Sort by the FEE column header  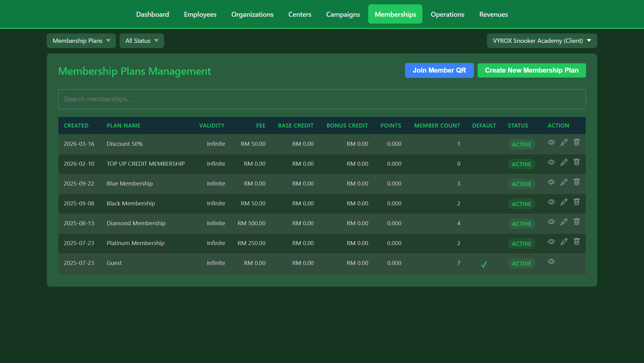(x=261, y=126)
